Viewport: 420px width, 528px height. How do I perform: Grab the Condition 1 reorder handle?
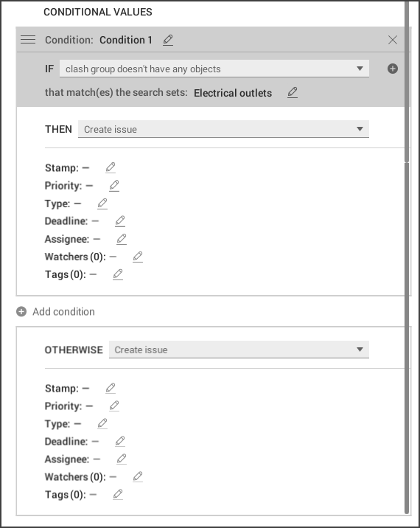(28, 40)
